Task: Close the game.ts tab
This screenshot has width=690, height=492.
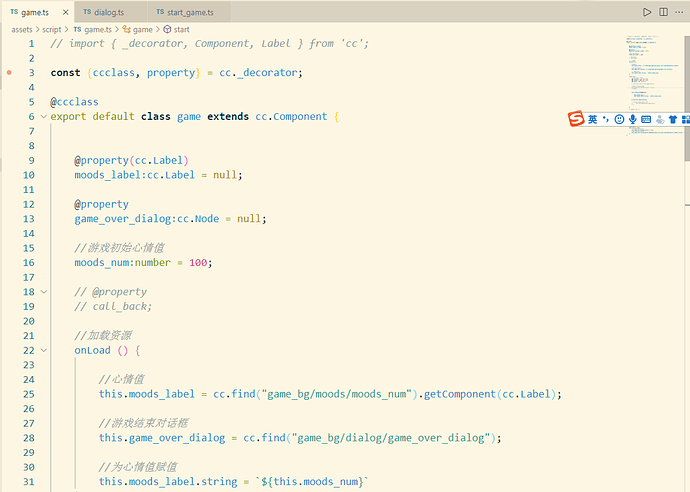Action: tap(66, 12)
